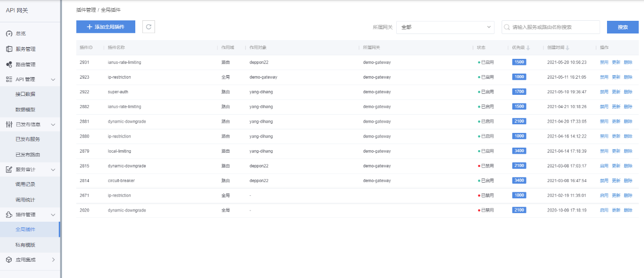This screenshot has width=644, height=278.
Task: Disable plugin 2931 via the 禁用 link
Action: click(x=604, y=62)
